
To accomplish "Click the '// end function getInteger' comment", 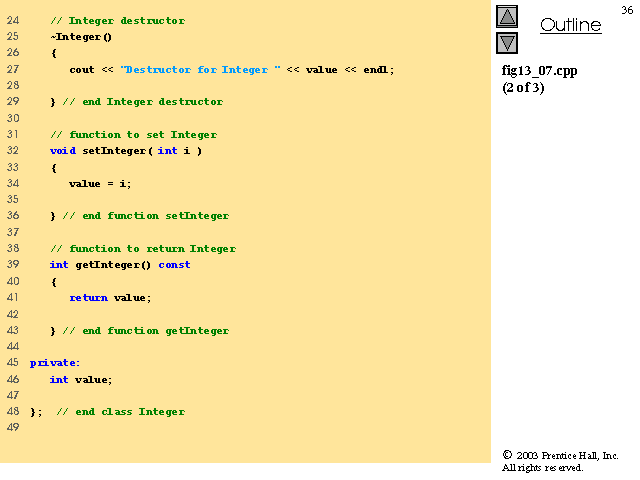I will [146, 331].
